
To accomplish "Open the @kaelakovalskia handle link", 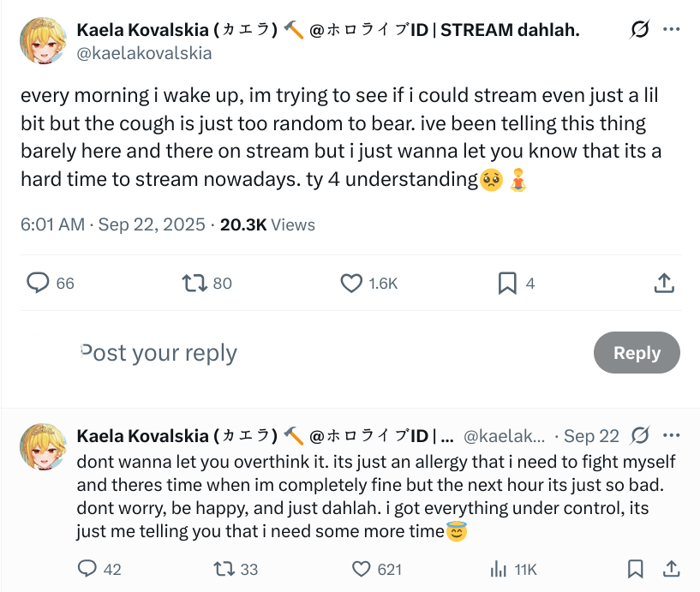I will [144, 53].
